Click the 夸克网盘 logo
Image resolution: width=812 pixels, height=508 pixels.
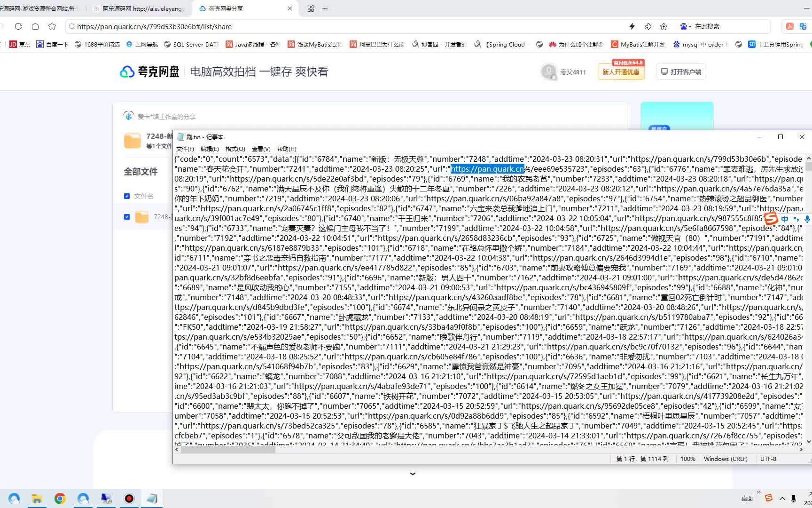click(x=149, y=71)
